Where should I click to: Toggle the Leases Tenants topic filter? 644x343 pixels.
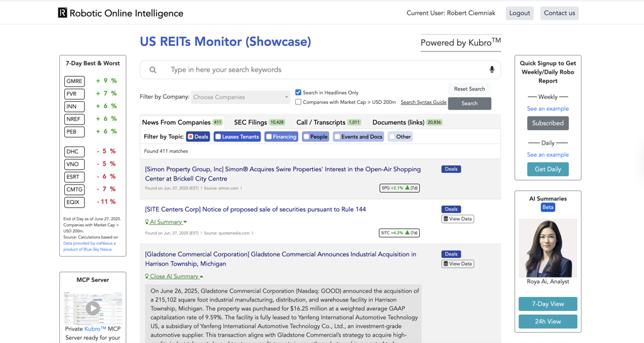click(237, 137)
